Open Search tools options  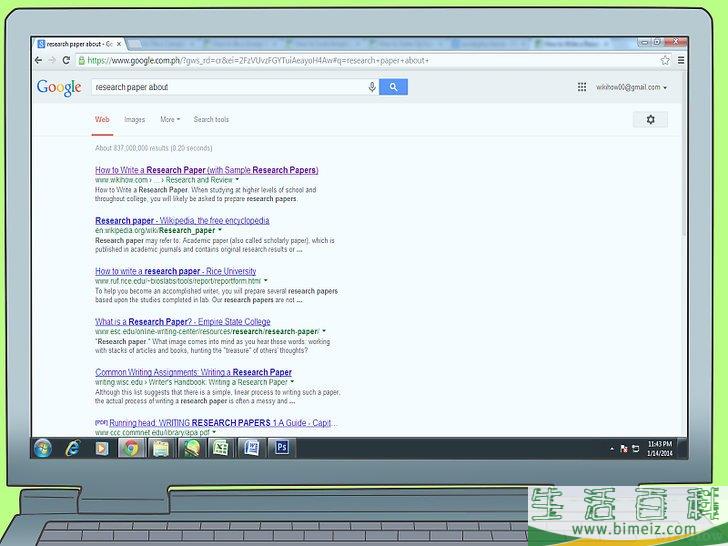211,120
